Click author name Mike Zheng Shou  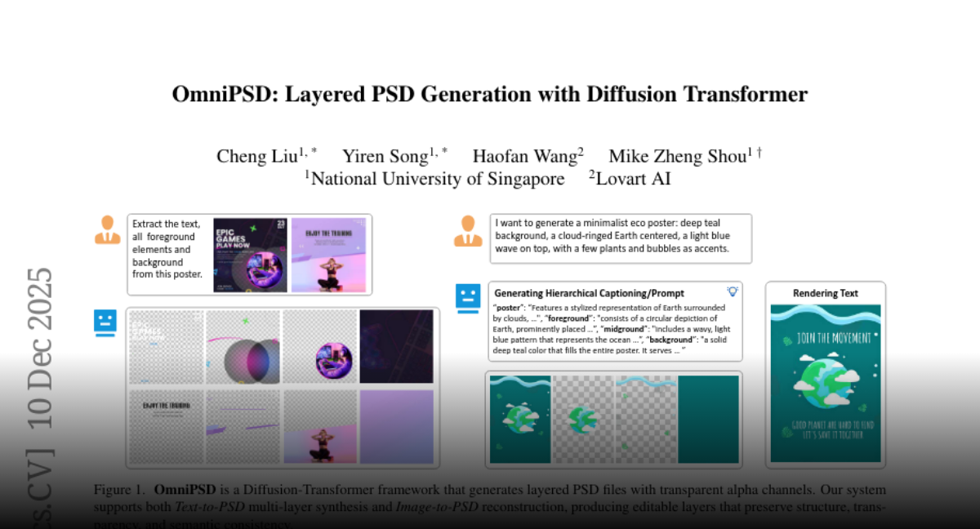[677, 156]
